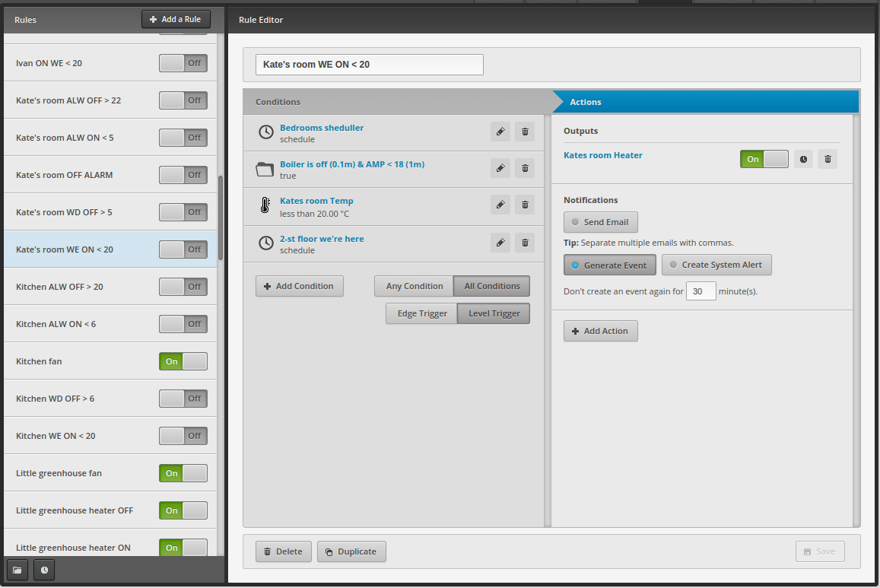The height and width of the screenshot is (588, 880).
Task: Select Kate's room OFF ALARM rule row
Action: tap(110, 175)
